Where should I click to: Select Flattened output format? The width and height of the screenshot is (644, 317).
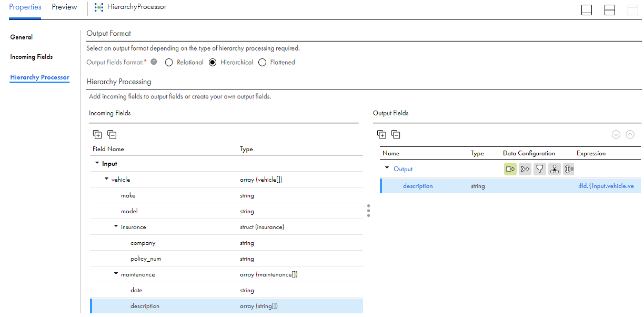pyautogui.click(x=263, y=62)
